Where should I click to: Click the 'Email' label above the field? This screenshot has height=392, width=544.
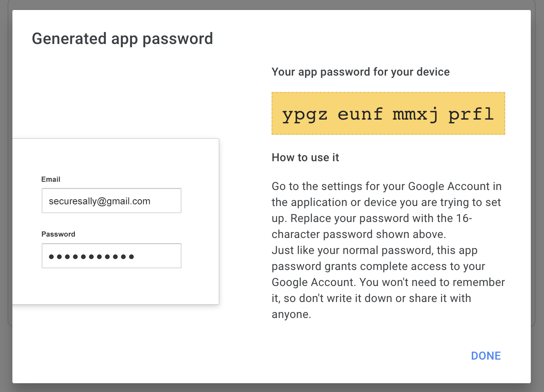pyautogui.click(x=51, y=179)
